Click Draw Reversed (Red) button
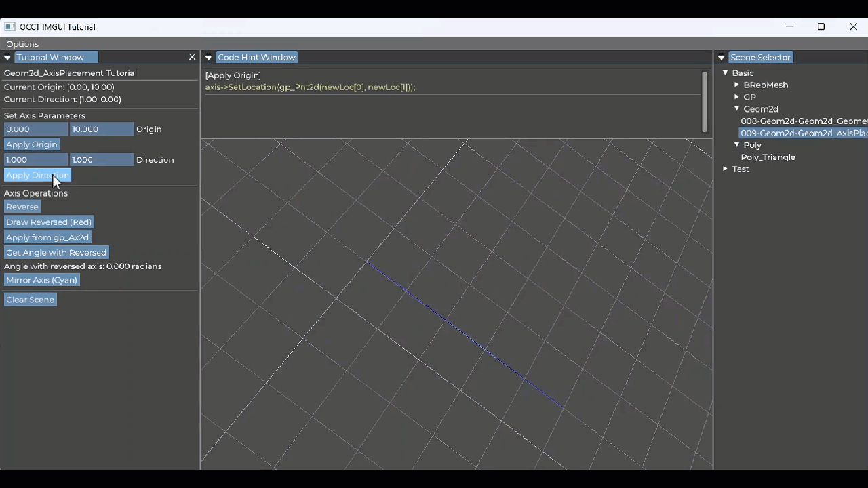Image resolution: width=868 pixels, height=488 pixels. [x=49, y=222]
